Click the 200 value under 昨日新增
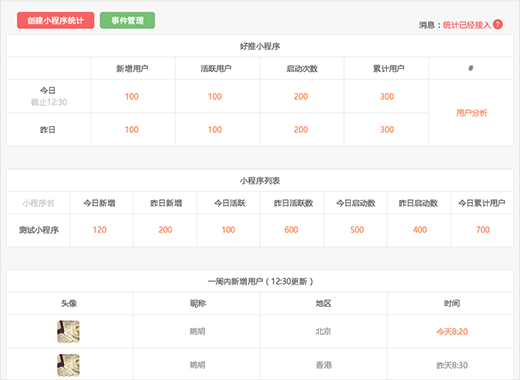Image resolution: width=520 pixels, height=380 pixels. (165, 230)
